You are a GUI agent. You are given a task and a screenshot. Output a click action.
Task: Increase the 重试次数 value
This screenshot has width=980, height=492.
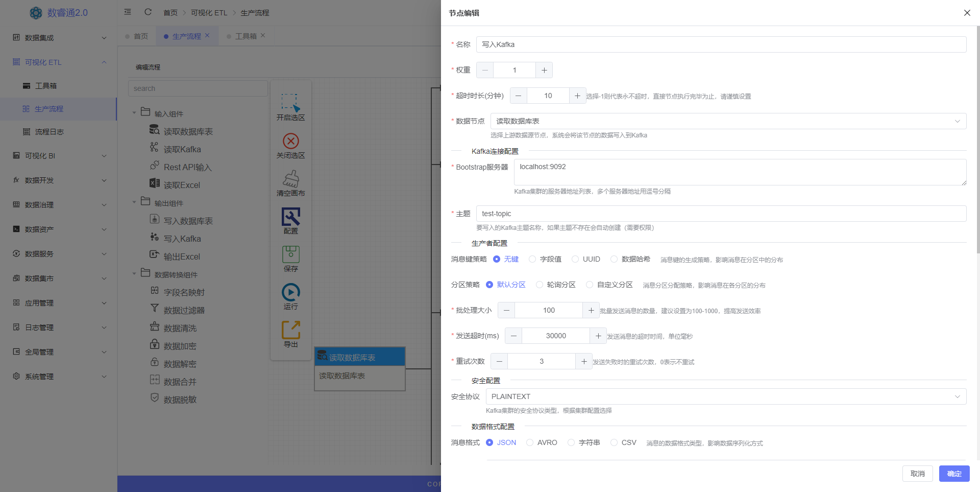pos(584,361)
